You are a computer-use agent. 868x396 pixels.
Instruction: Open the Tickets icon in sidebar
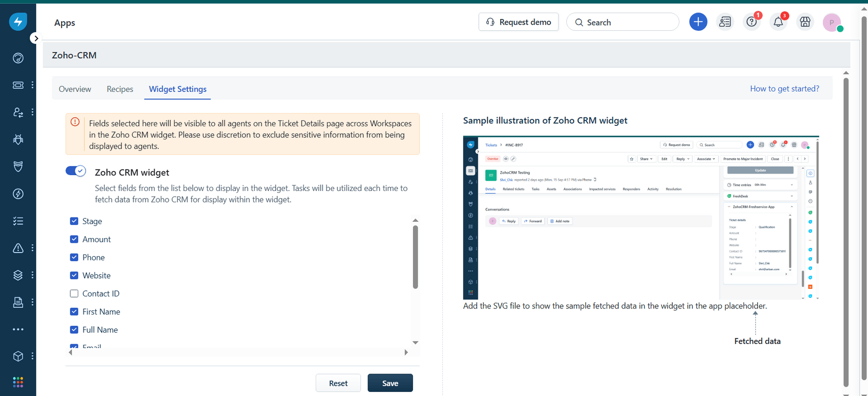click(18, 85)
